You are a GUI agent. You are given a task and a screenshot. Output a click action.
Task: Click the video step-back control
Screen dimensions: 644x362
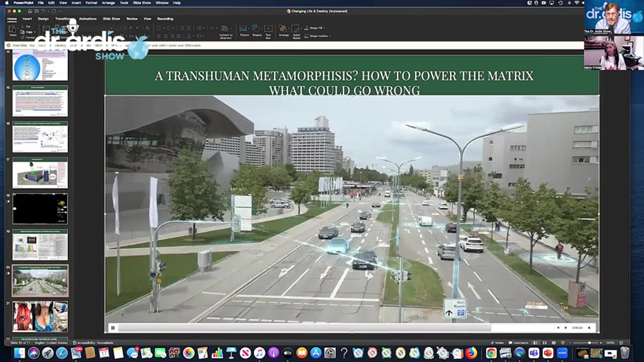coord(558,328)
